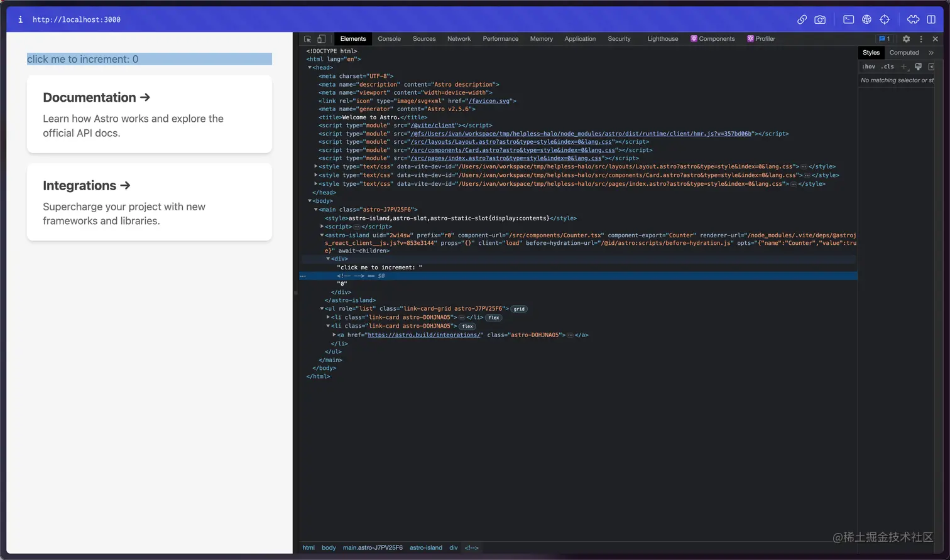Click the localhost:3000 URL field
The width and height of the screenshot is (950, 560).
pos(77,19)
